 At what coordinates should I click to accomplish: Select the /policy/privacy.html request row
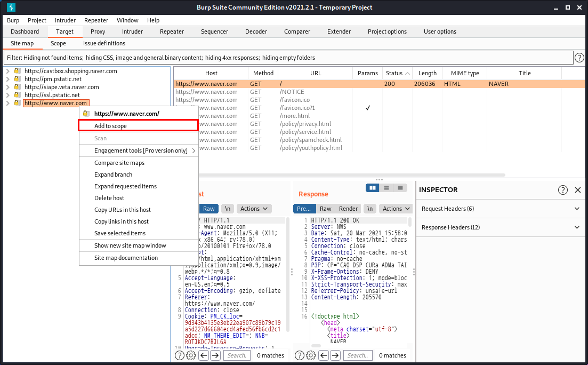point(379,124)
